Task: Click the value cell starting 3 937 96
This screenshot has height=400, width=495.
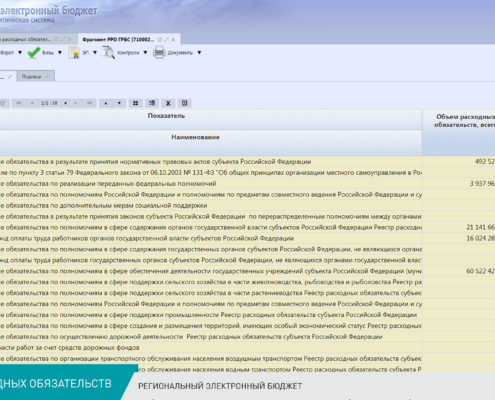Action: [x=459, y=184]
